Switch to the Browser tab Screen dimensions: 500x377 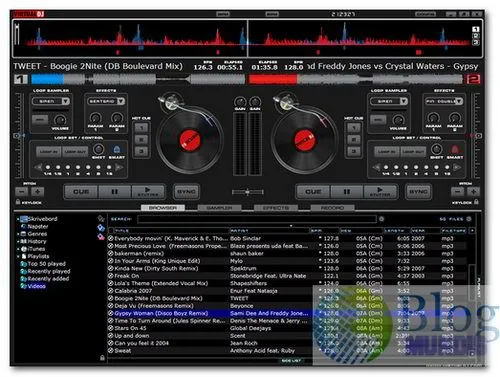coord(163,208)
